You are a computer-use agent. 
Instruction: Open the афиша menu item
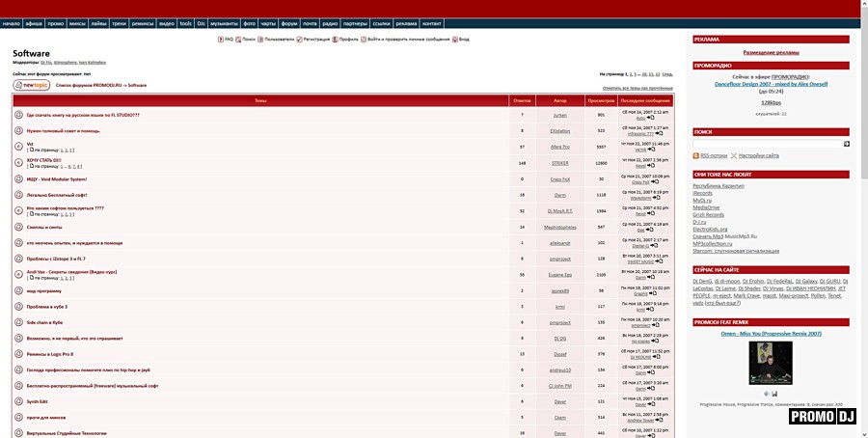(x=34, y=23)
